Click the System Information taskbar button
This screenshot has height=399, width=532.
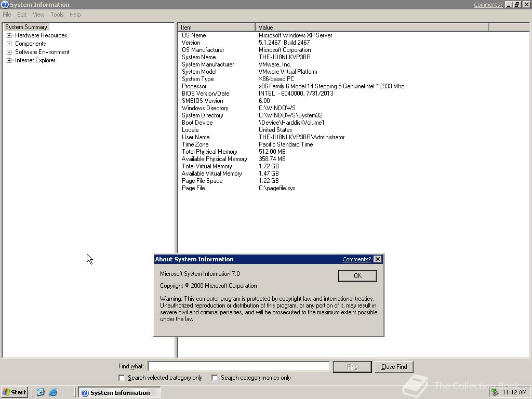119,393
